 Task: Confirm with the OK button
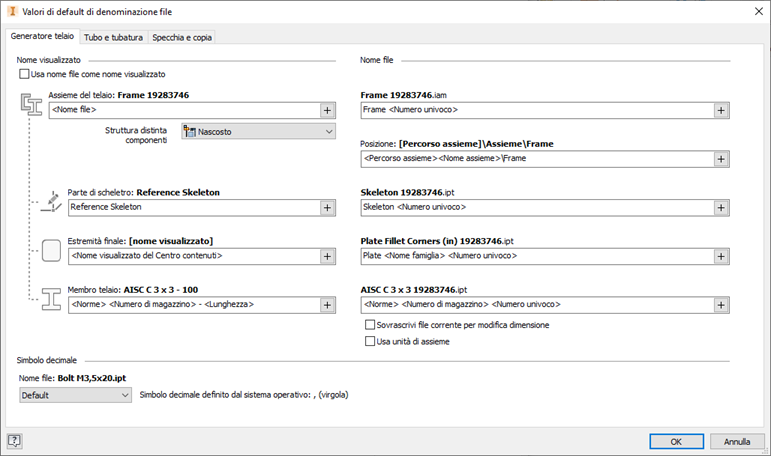676,441
